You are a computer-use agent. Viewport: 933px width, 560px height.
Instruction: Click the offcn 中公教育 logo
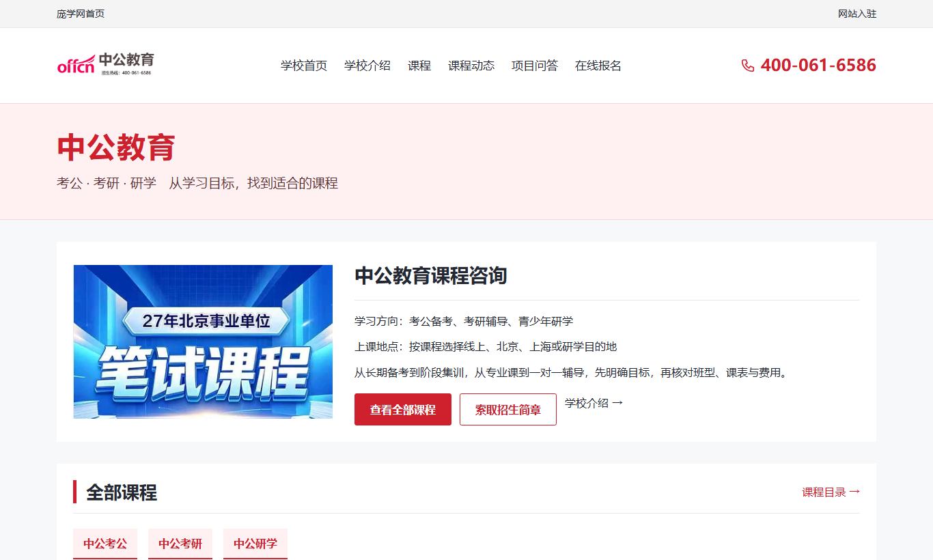pyautogui.click(x=106, y=65)
